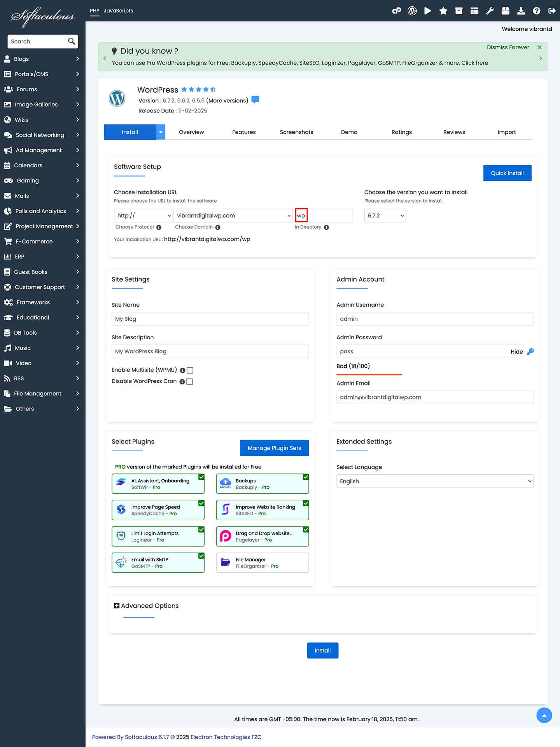Uncheck the GoSMTP Email plugin
The image size is (560, 747).
tap(201, 556)
